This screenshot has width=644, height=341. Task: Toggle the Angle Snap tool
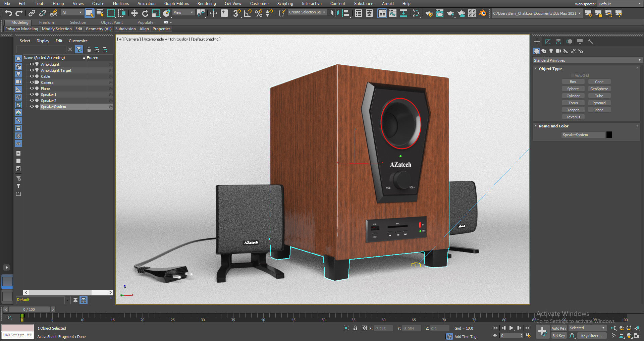tap(248, 13)
